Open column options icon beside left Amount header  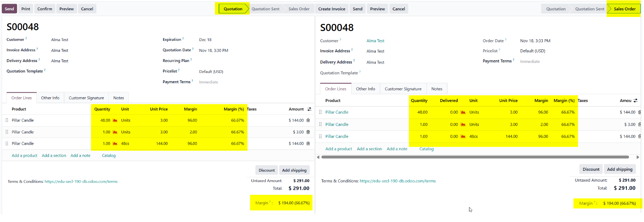(x=309, y=109)
